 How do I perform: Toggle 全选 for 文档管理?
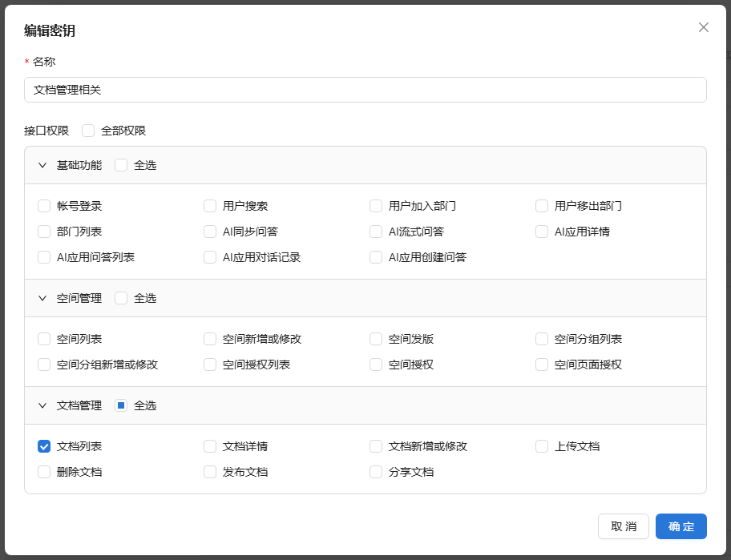tap(121, 406)
